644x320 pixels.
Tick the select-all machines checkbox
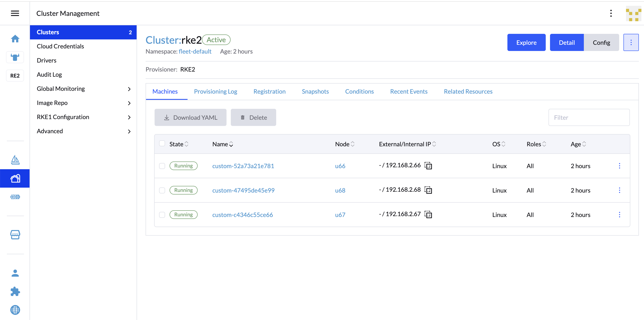[x=162, y=143]
